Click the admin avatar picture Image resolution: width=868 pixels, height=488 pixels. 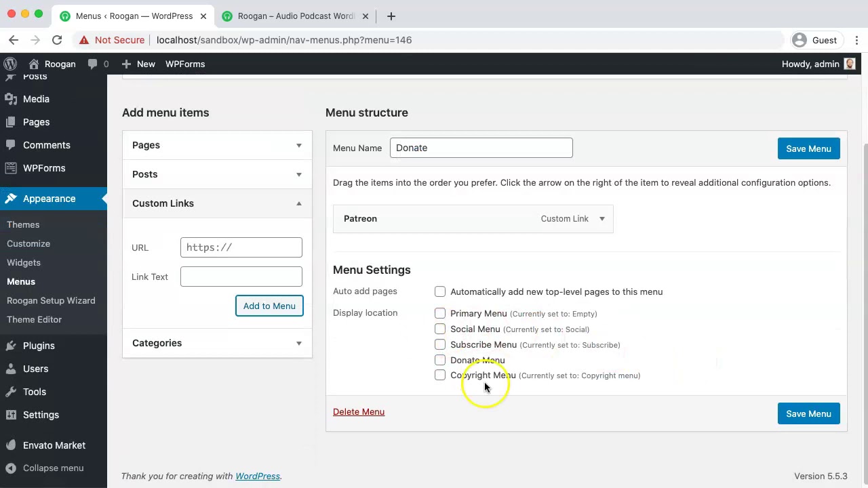pos(850,64)
